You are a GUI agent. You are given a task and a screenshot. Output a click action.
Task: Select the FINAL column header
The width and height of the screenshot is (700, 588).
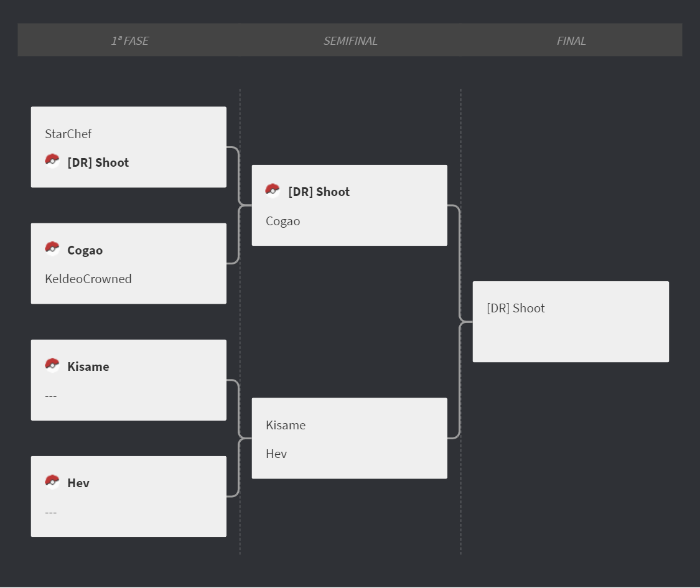click(571, 40)
